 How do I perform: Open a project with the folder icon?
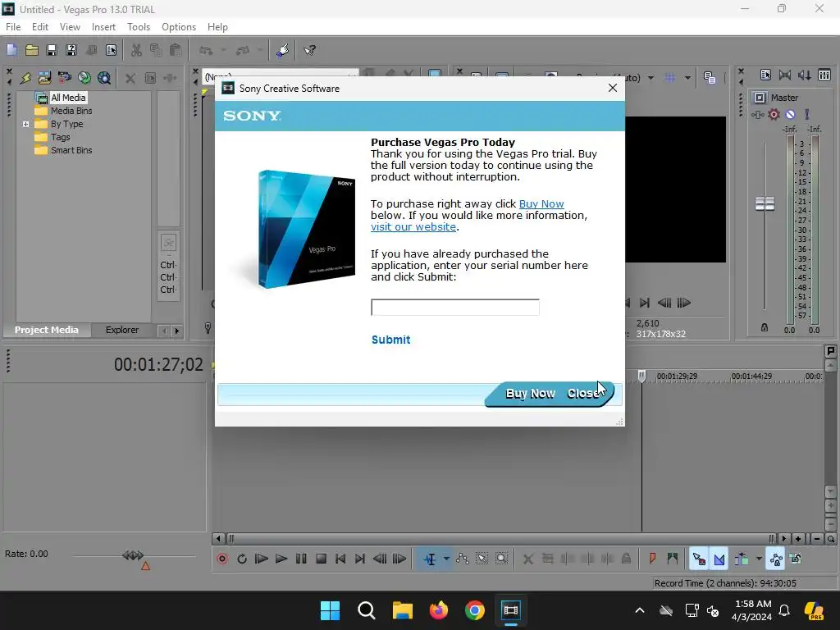(x=32, y=50)
